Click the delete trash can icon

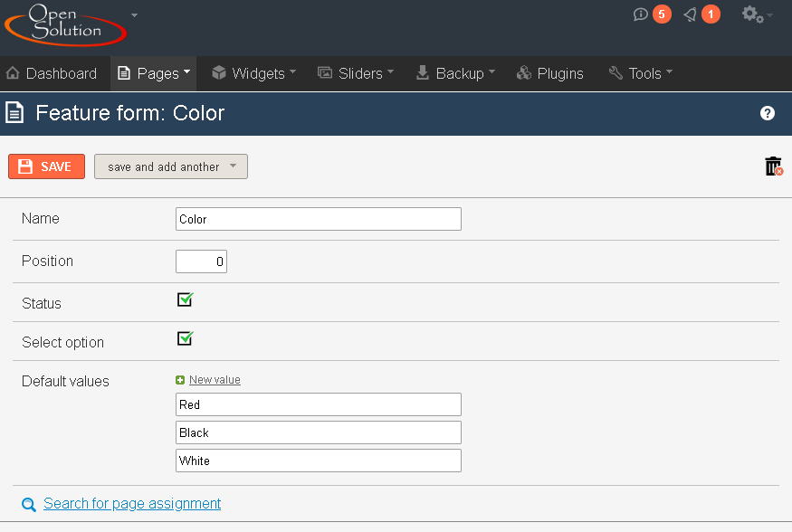[773, 166]
